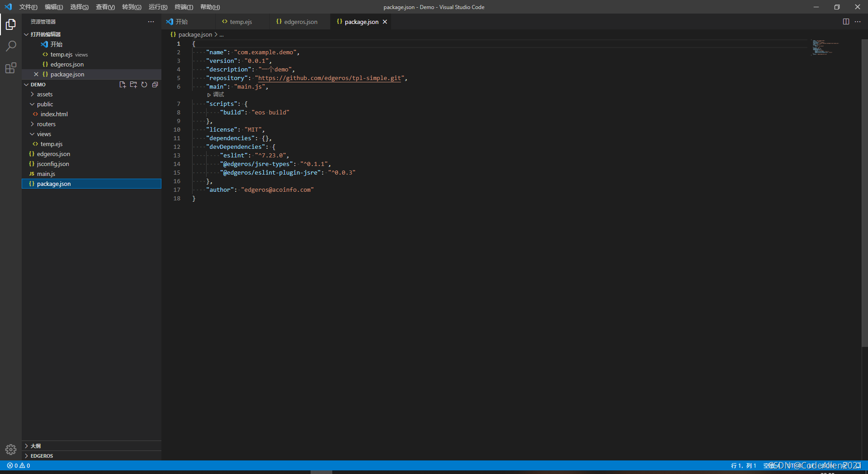Open the Explorer view in activity bar
868x474 pixels.
(11, 24)
